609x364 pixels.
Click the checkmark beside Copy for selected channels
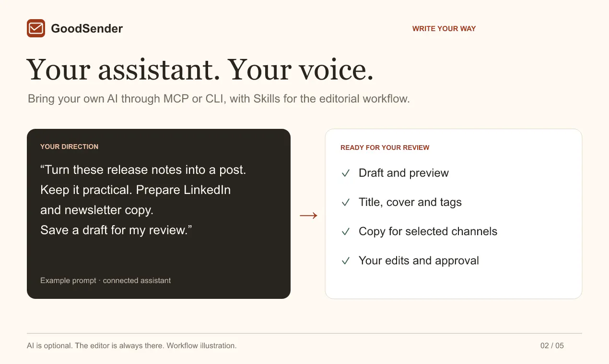click(x=345, y=232)
